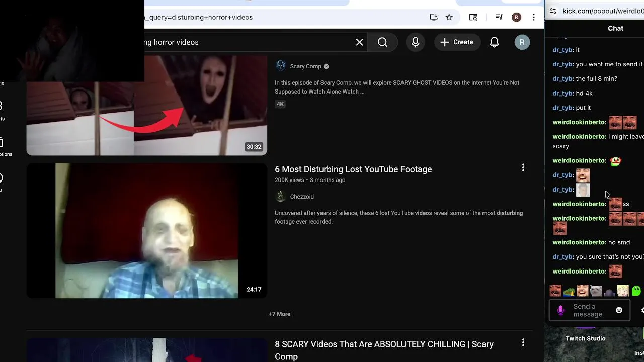The width and height of the screenshot is (644, 362).
Task: Open the 24:17 Disturbing Lost Footage thumbnail
Action: 147,230
